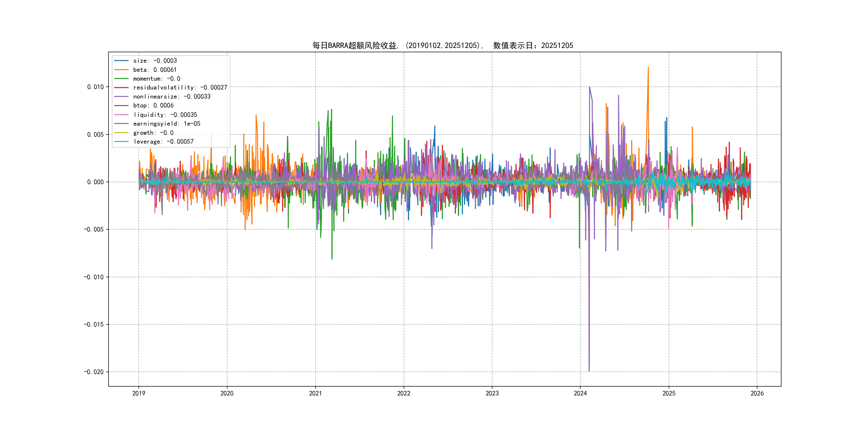
Task: Click the 2022 x-axis tick label
Action: (x=404, y=393)
